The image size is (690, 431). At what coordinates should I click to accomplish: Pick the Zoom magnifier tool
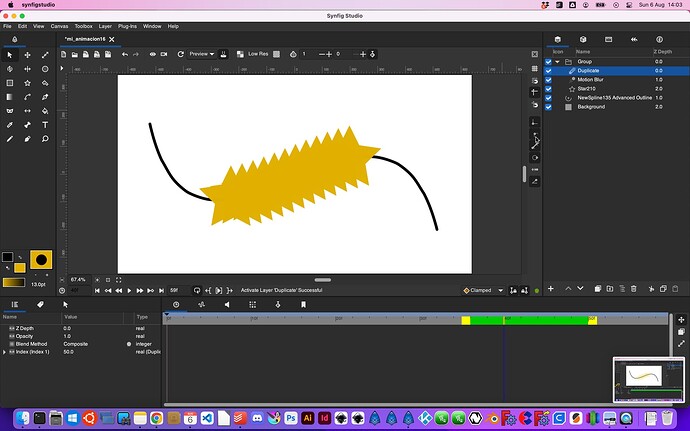click(x=46, y=138)
